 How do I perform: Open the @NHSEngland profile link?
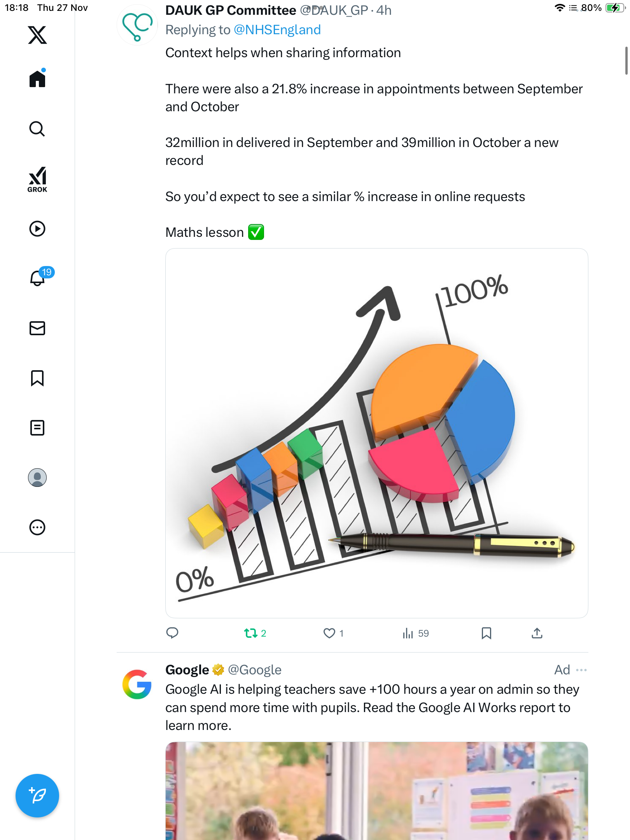277,30
